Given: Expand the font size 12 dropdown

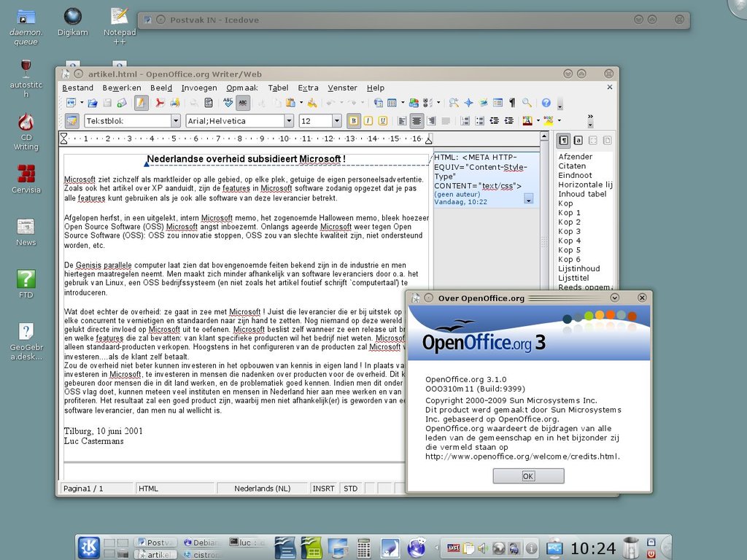Looking at the screenshot, I should tap(337, 121).
